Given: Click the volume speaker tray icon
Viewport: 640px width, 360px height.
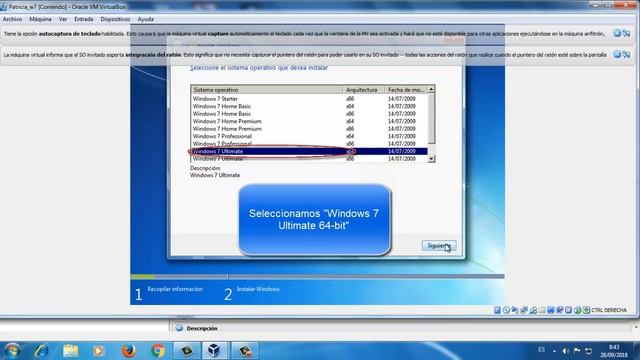Looking at the screenshot, I should click(566, 351).
